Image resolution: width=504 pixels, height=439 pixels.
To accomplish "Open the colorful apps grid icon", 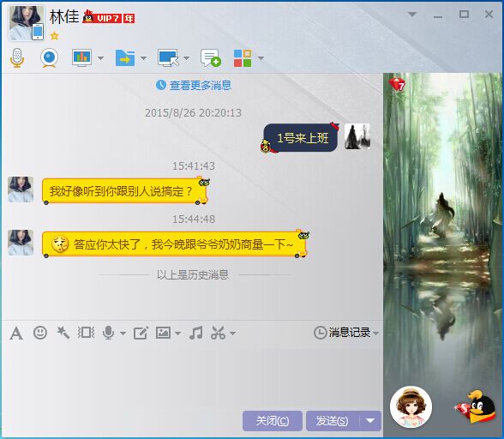I will (x=243, y=58).
